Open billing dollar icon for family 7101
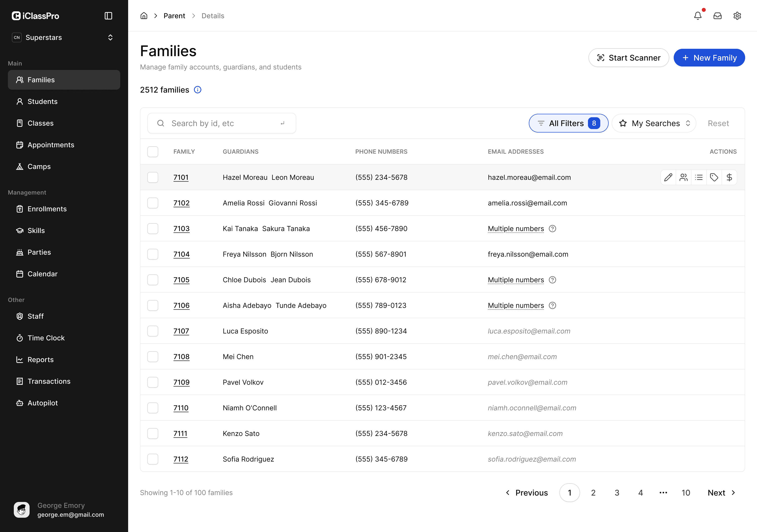Viewport: 757px width, 532px height. tap(729, 177)
